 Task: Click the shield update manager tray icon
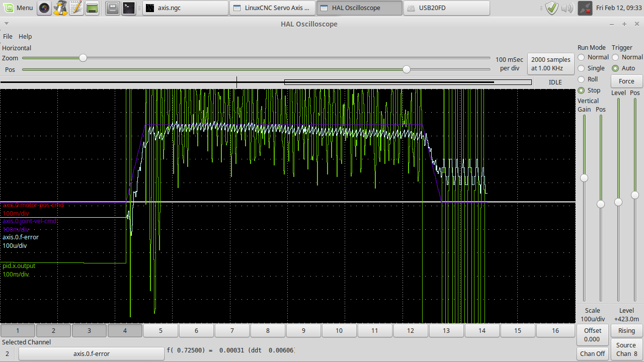(x=552, y=8)
